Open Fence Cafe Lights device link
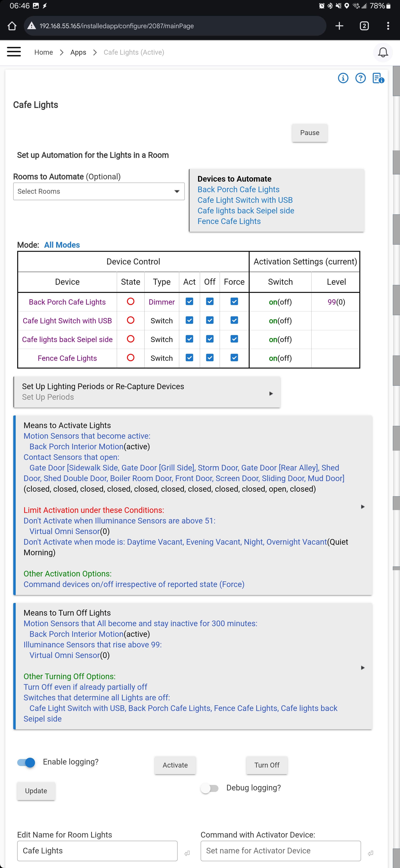Viewport: 400px width, 868px height. click(x=229, y=221)
